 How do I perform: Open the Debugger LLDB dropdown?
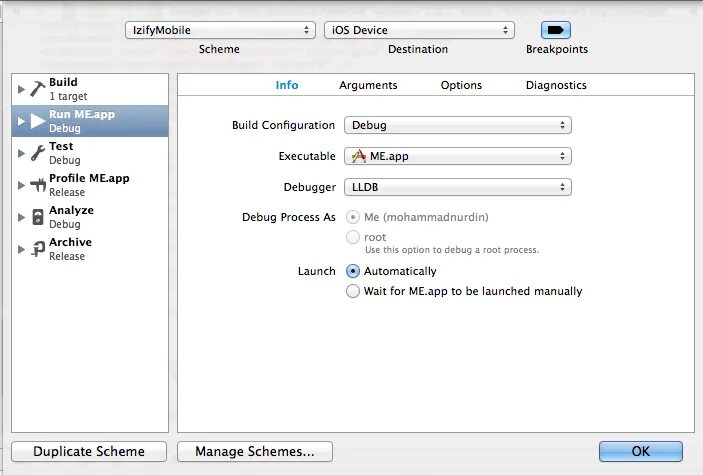[x=458, y=187]
